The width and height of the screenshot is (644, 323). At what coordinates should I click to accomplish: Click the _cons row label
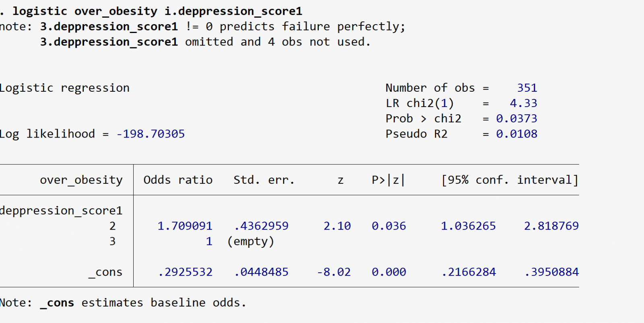pyautogui.click(x=105, y=272)
